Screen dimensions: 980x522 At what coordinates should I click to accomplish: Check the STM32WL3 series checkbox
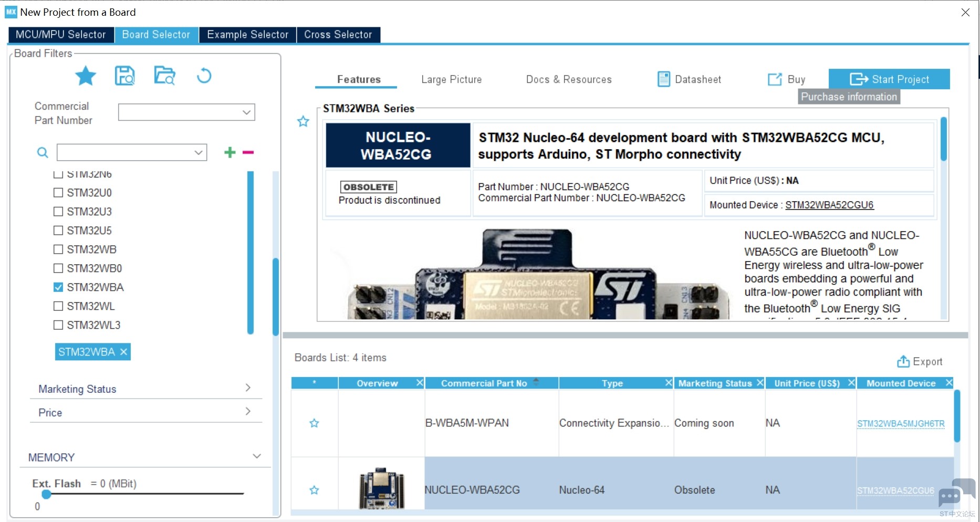58,325
